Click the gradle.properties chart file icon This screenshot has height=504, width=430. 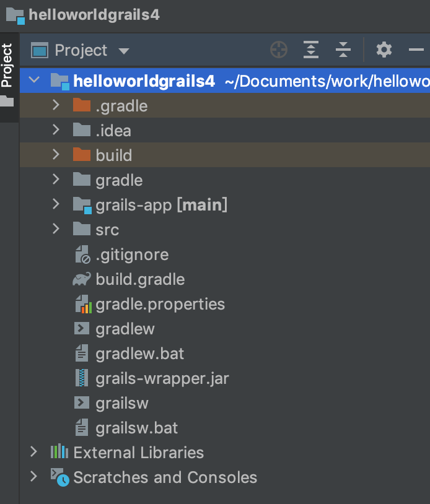[x=83, y=304]
